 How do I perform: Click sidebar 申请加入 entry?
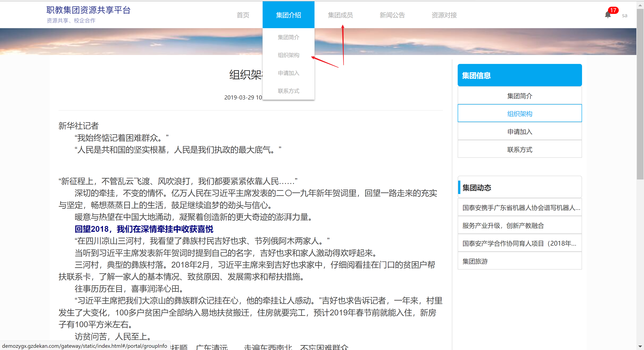click(x=519, y=132)
